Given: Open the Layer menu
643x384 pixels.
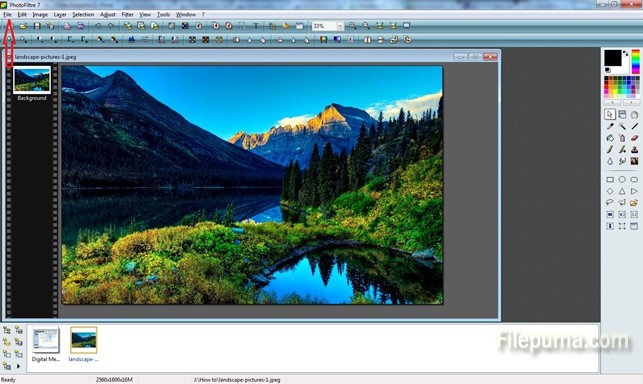Looking at the screenshot, I should click(60, 14).
